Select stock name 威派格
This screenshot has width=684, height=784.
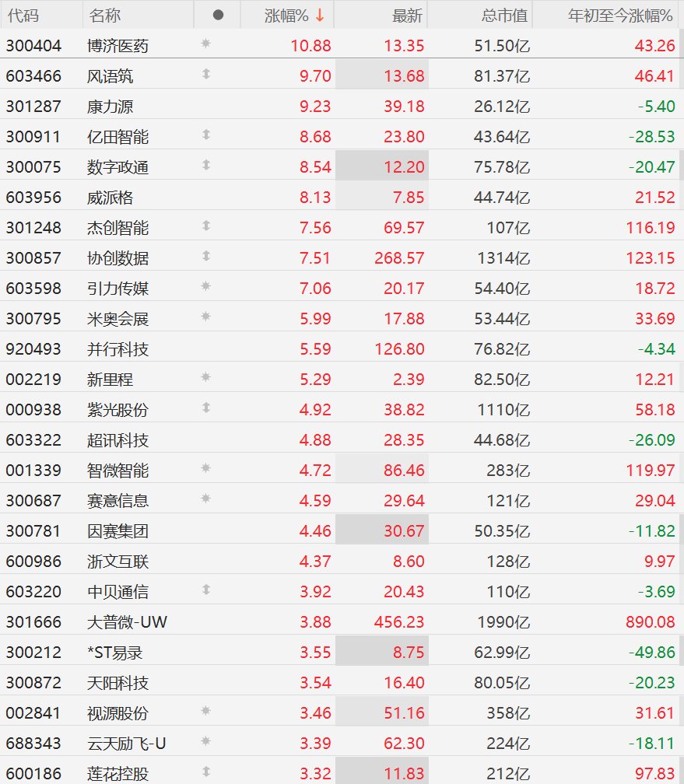(x=110, y=198)
